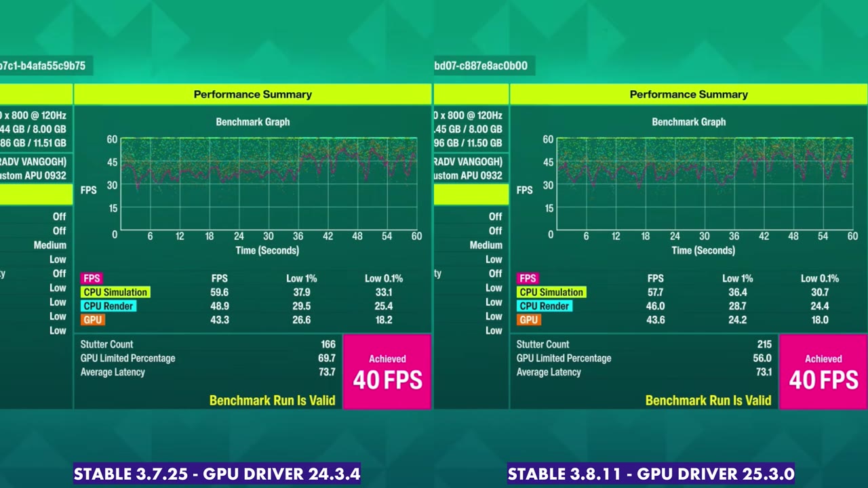Viewport: 868px width, 488px height.
Task: Select the stutter count value 215
Action: tap(764, 344)
